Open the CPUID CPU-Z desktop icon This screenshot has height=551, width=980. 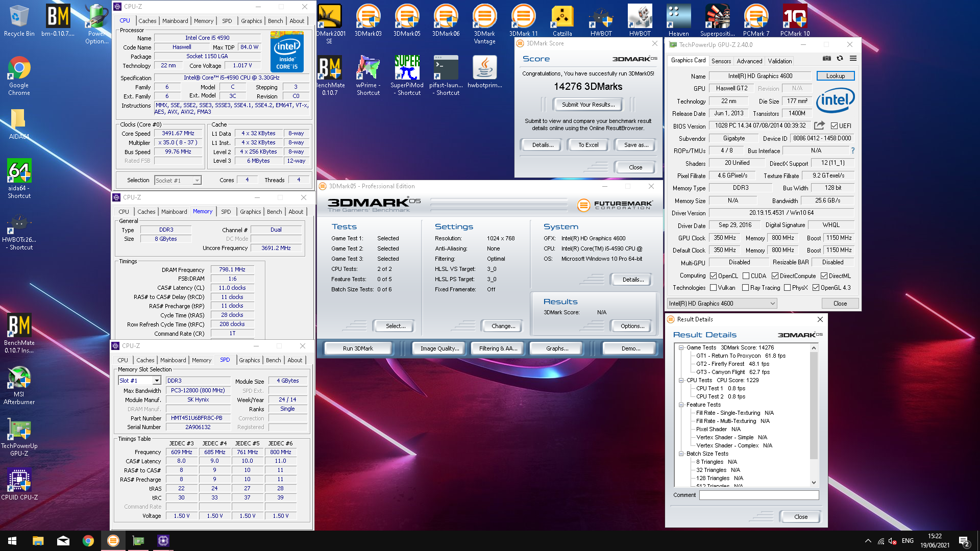(x=19, y=484)
